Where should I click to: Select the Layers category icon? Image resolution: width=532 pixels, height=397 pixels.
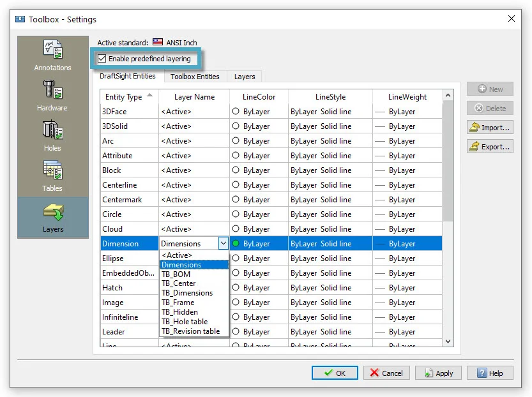point(52,217)
